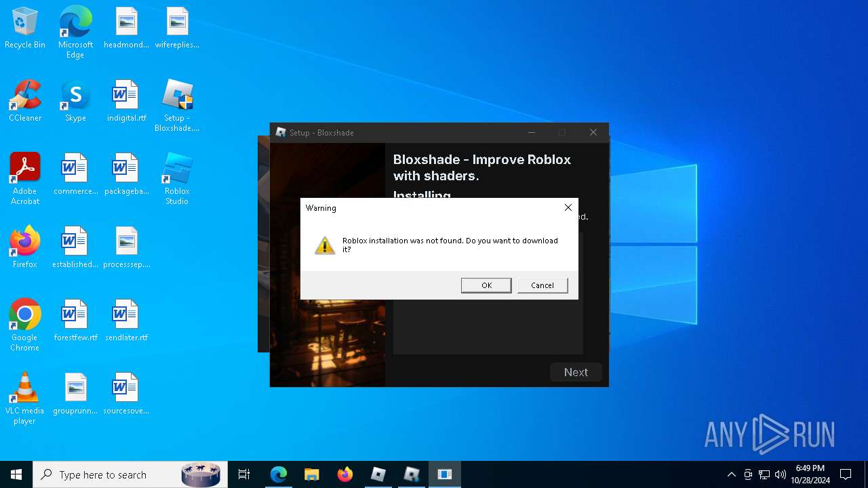Select the sendlater.rtf document icon
This screenshot has height=488, width=868.
pyautogui.click(x=126, y=321)
